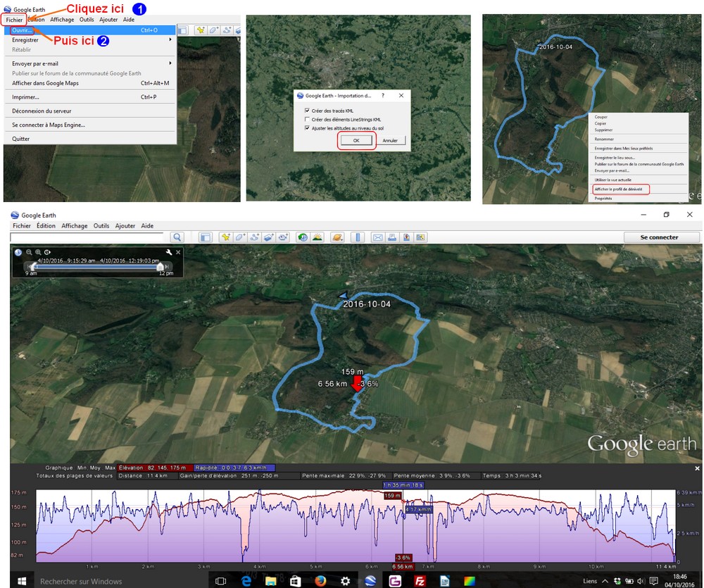
Task: Click the red Élévation legend label
Action: pyautogui.click(x=155, y=468)
